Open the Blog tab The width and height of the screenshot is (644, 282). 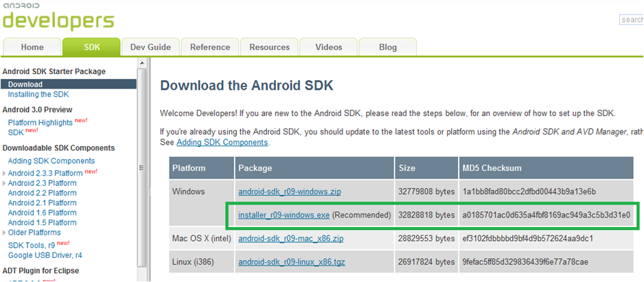[x=388, y=47]
